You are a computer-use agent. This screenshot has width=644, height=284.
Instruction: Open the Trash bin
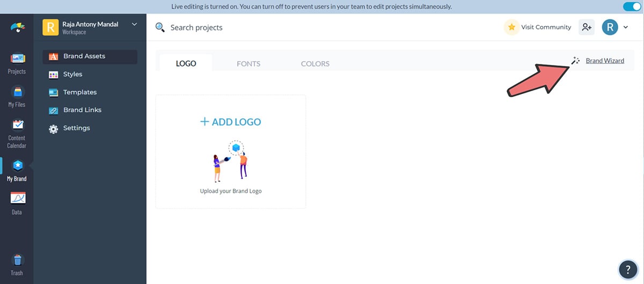pyautogui.click(x=17, y=265)
